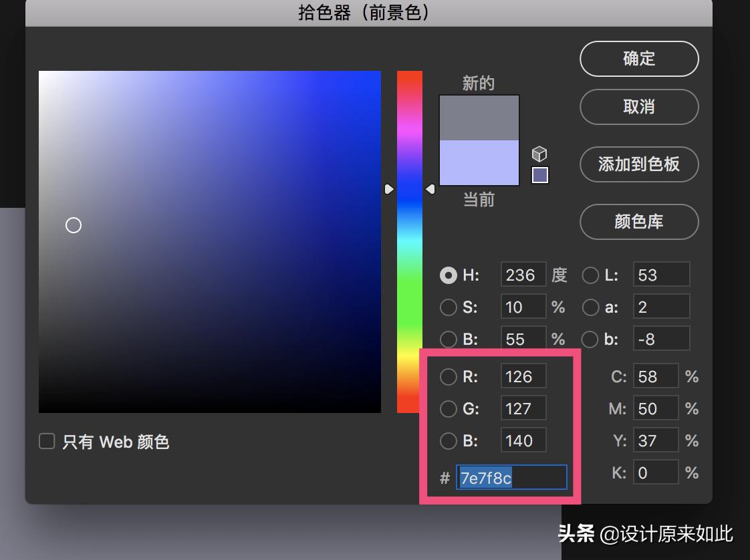Open the 颜色库 color libraries
Screen dimensions: 750x560
tap(638, 222)
